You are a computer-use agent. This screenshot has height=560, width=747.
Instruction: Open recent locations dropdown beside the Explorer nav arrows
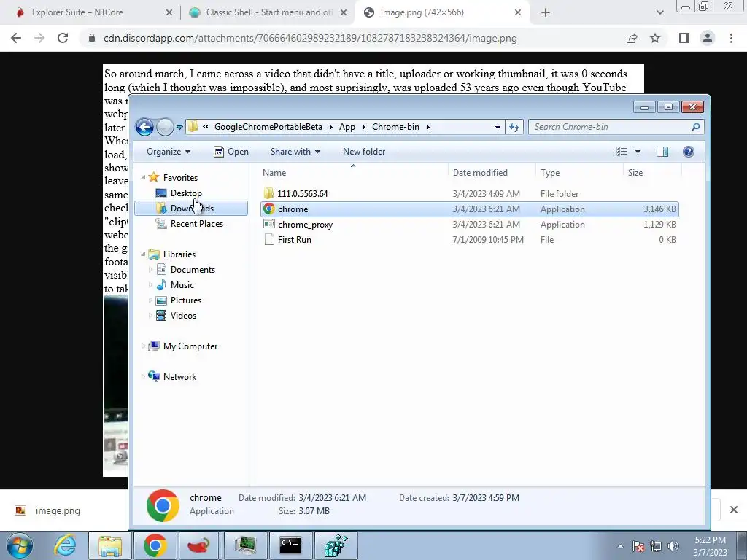point(179,127)
